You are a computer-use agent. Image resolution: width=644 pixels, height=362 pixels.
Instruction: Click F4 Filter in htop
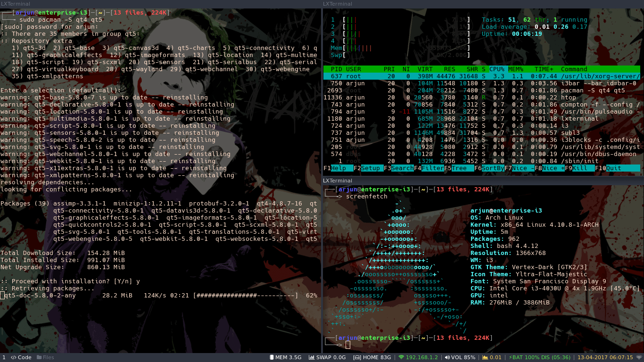[428, 168]
